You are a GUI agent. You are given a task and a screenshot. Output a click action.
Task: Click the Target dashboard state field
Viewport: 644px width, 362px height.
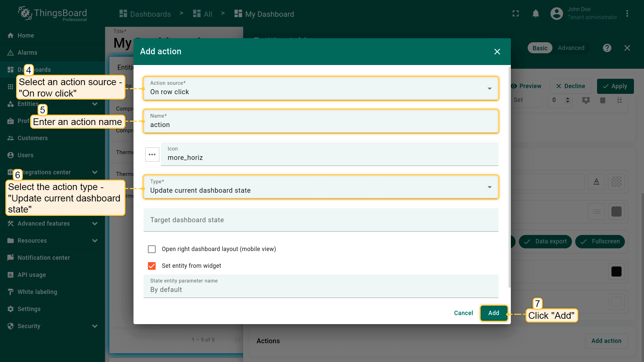[x=321, y=220]
